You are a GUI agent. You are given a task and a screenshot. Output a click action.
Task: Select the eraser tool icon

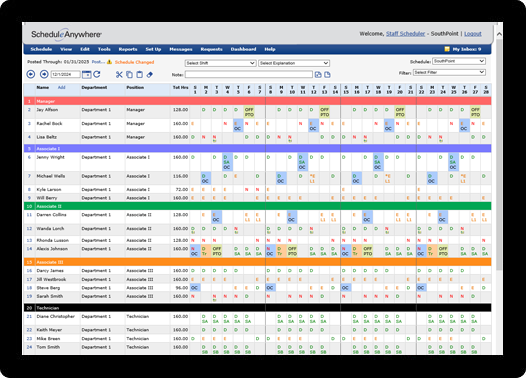tap(150, 74)
